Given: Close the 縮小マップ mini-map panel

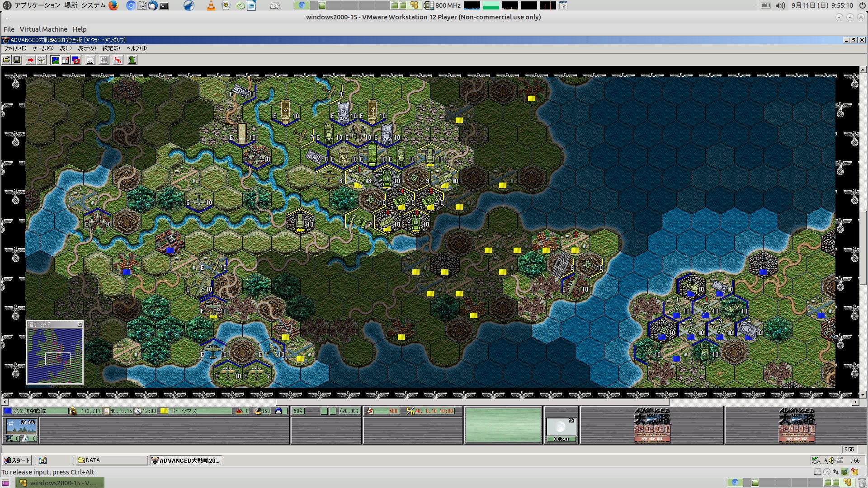Looking at the screenshot, I should [80, 324].
